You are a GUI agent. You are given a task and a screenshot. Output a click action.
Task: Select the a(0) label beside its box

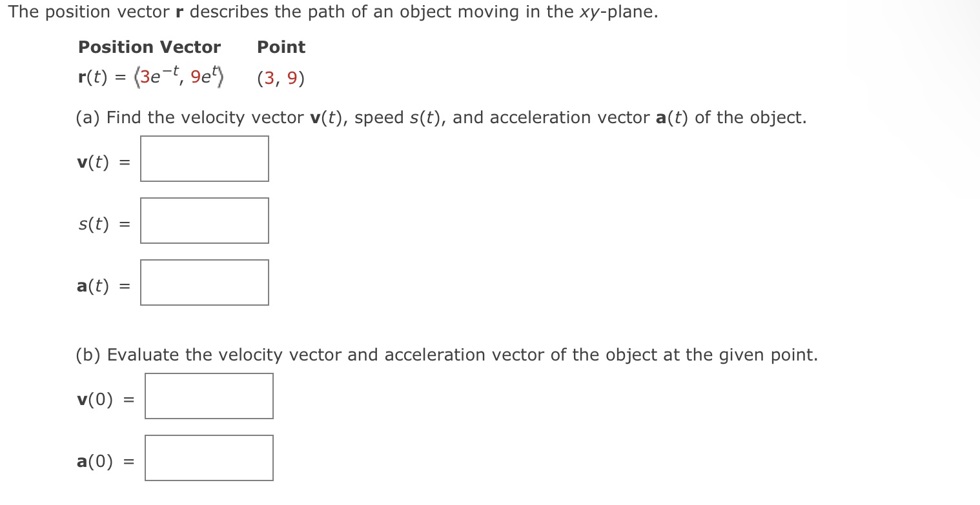tap(95, 462)
